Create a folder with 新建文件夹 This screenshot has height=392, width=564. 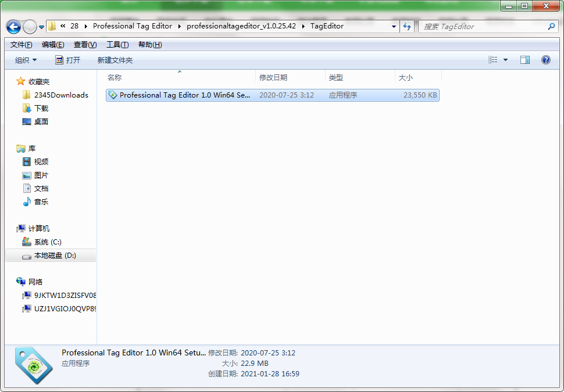115,60
